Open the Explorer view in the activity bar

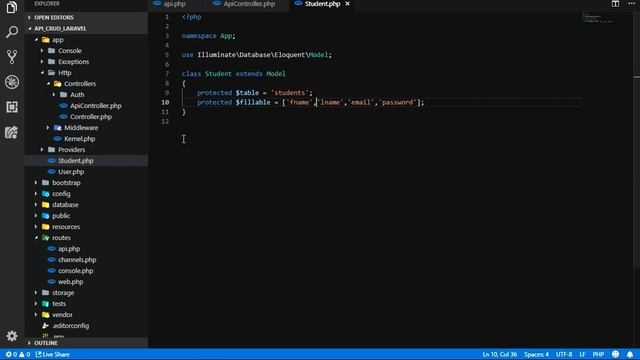click(12, 7)
